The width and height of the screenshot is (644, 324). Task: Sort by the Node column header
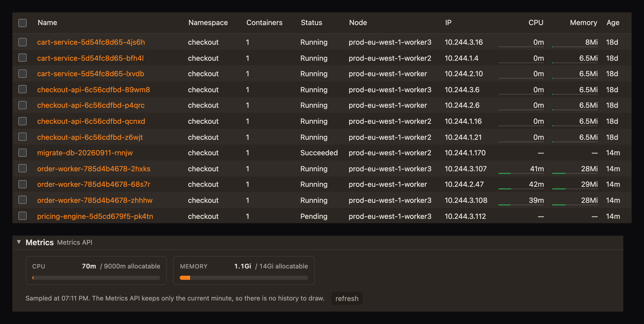pos(358,23)
